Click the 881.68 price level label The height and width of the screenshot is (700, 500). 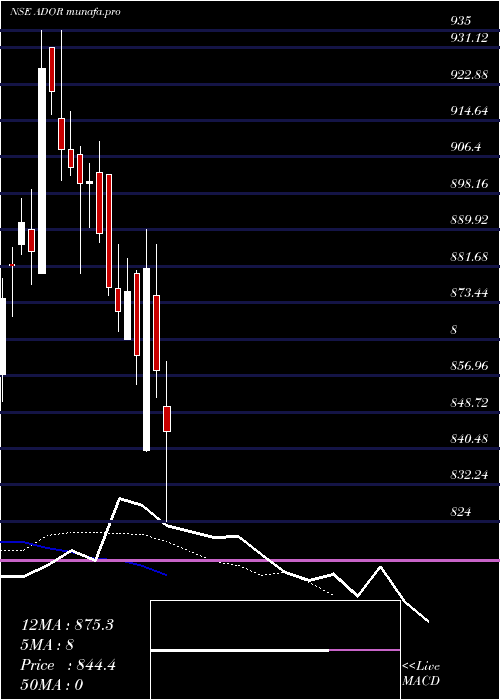[x=469, y=257]
